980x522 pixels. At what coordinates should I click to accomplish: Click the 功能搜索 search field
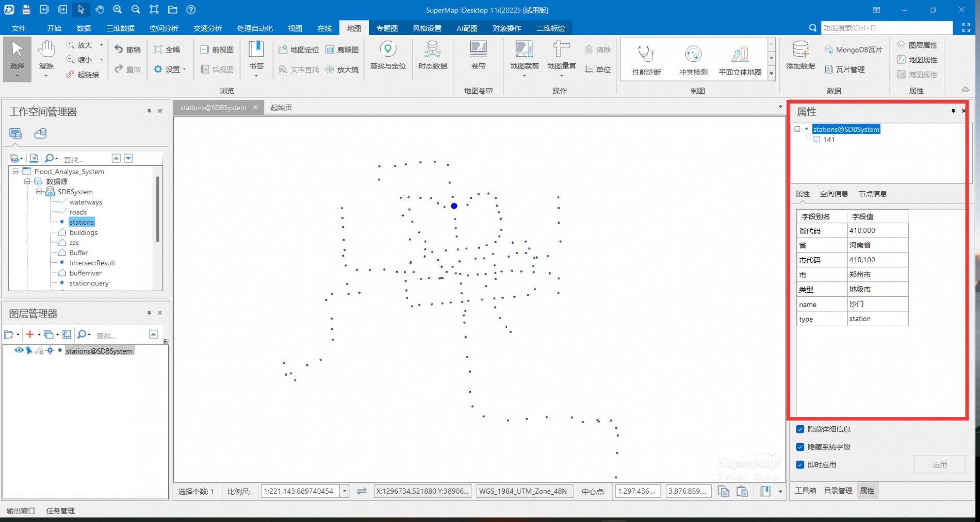pos(887,28)
